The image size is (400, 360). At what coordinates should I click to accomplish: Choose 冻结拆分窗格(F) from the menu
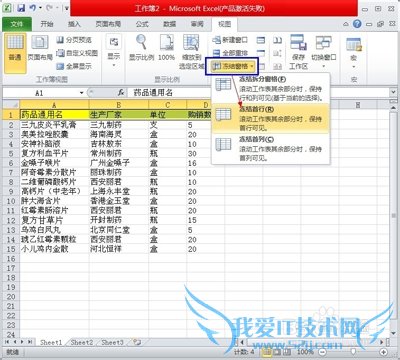coord(271,88)
